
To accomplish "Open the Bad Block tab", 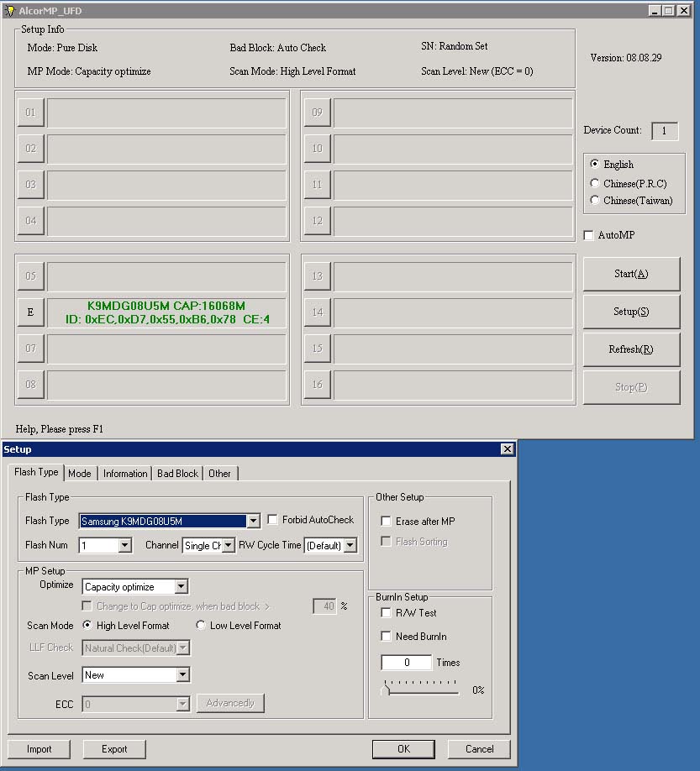I will click(177, 474).
